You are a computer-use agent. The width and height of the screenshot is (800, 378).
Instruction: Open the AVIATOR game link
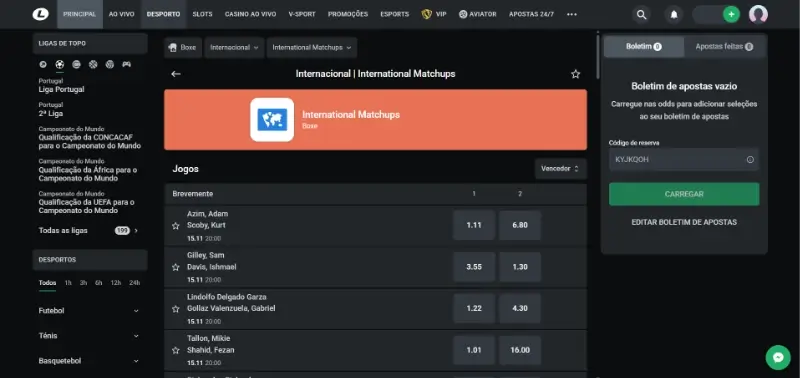click(x=478, y=14)
